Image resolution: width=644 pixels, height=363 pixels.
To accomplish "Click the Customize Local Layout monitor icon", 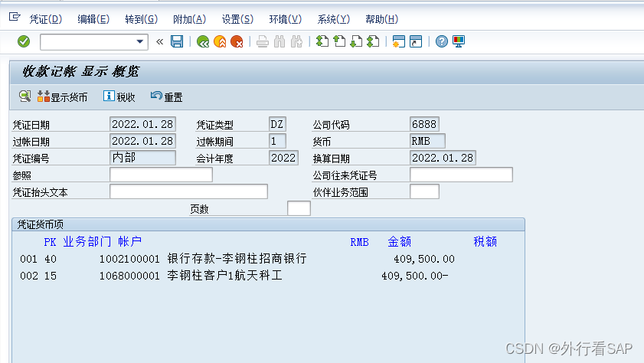I will click(x=459, y=41).
